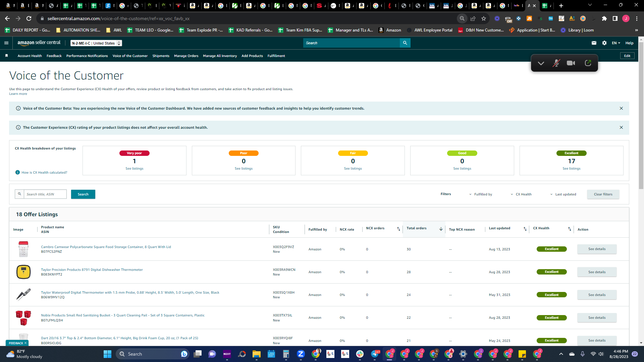Reload the browser page
This screenshot has width=644, height=362.
[x=29, y=18]
